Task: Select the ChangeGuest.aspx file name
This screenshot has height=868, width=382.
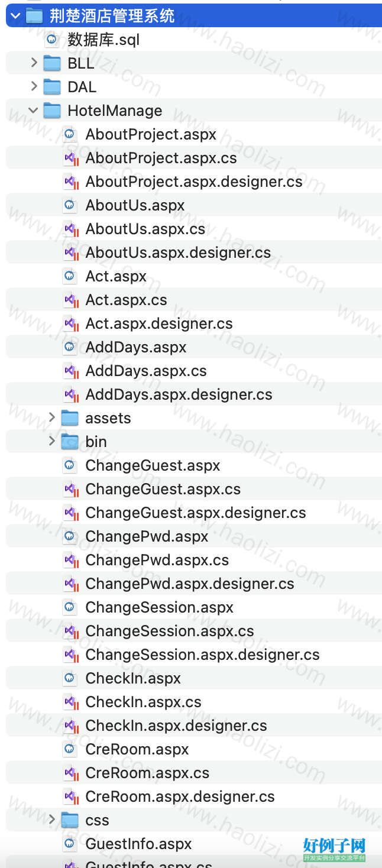Action: 153,465
